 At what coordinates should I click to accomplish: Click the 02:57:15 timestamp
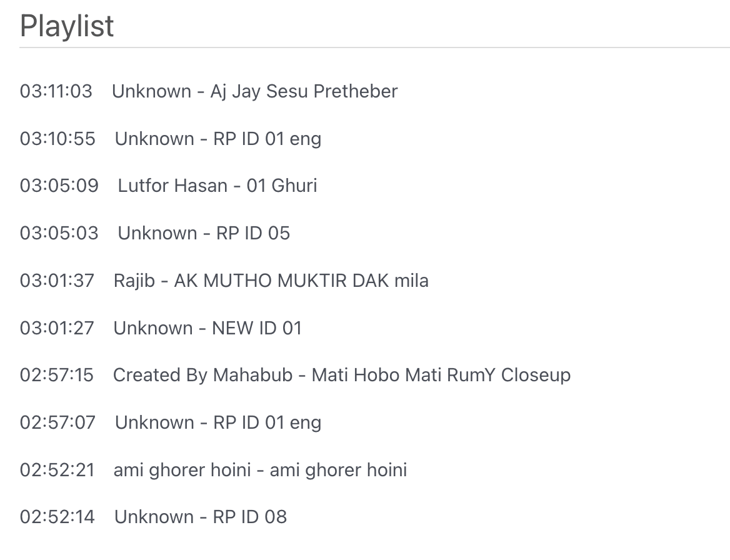57,375
